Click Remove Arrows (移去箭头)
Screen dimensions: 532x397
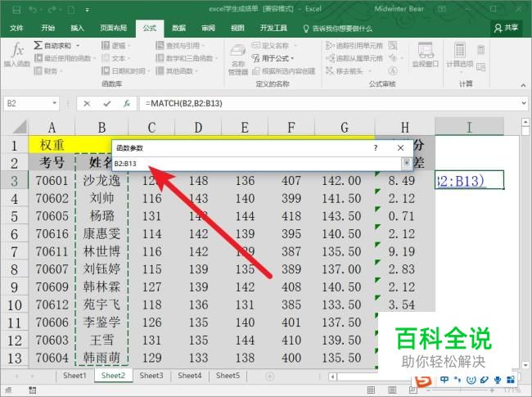click(348, 71)
